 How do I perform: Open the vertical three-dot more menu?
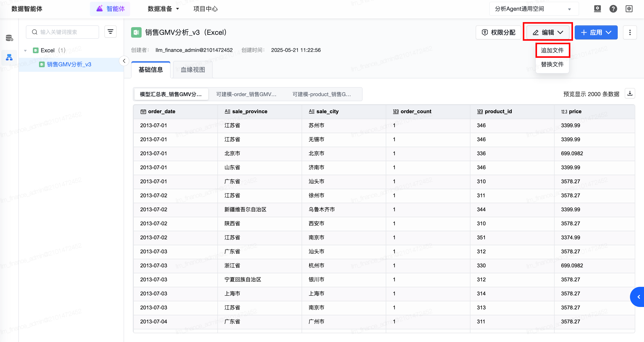pos(630,32)
